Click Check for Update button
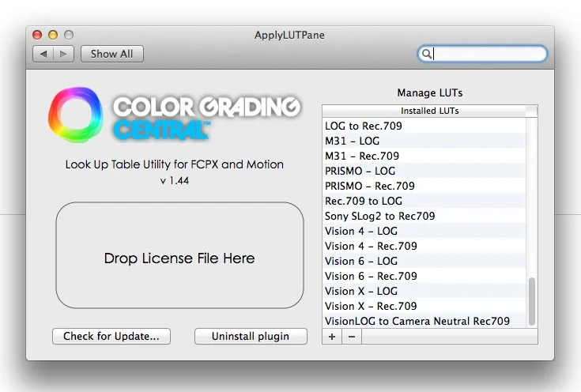Image resolution: width=581 pixels, height=392 pixels. [111, 336]
